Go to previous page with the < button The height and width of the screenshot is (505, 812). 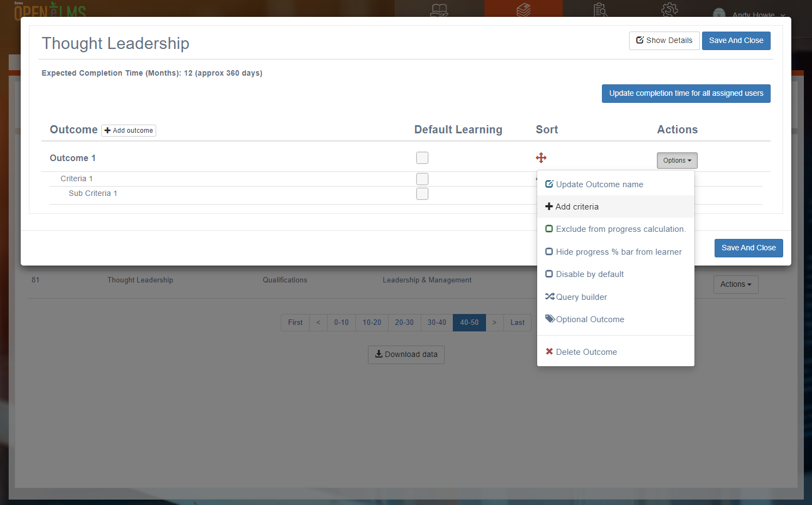click(318, 323)
